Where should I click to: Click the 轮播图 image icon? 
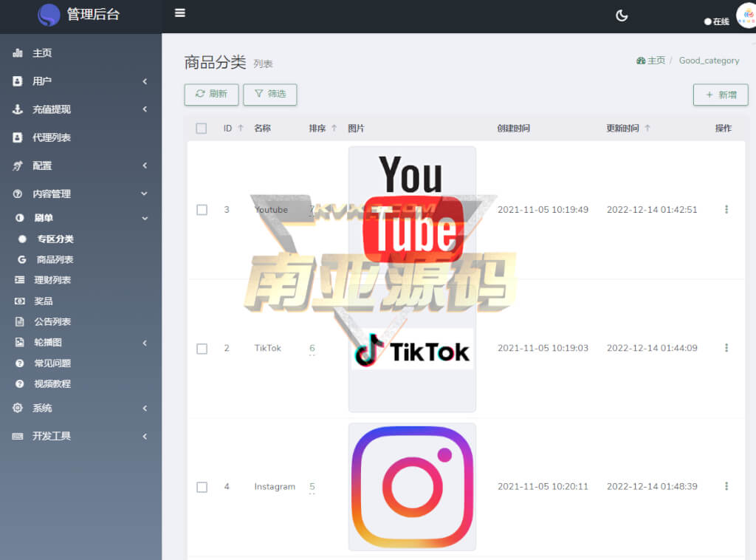[20, 343]
